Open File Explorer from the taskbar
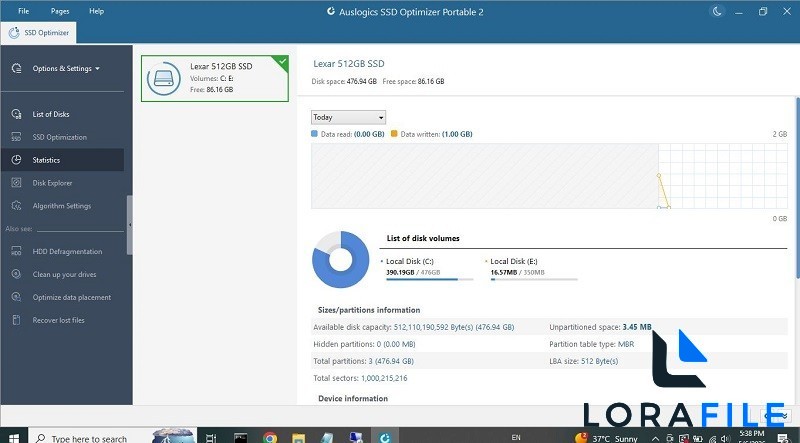Screen dimensions: 800x443 [298, 437]
